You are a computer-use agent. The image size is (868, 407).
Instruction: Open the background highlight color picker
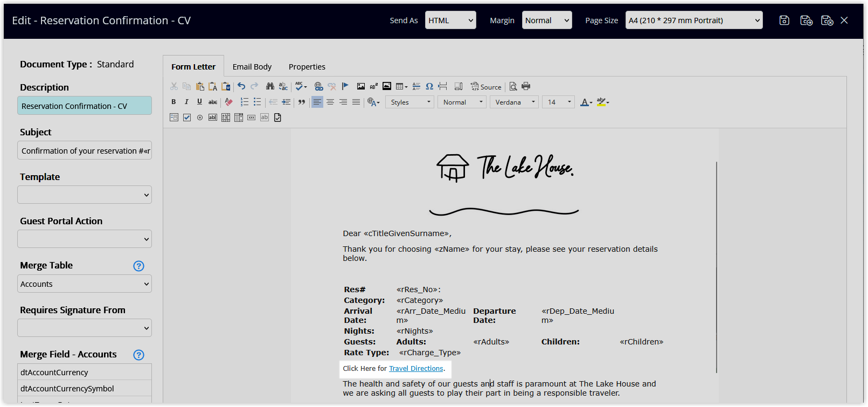[603, 102]
